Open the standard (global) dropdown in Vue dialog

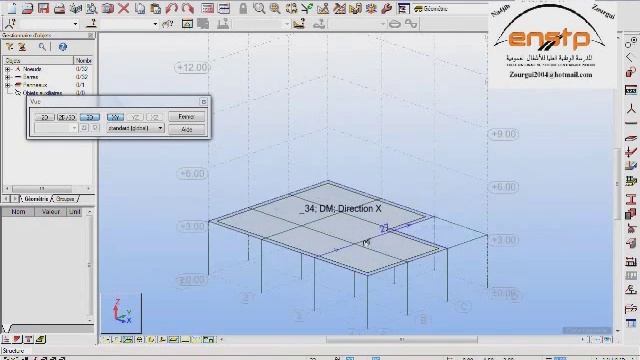pos(135,128)
